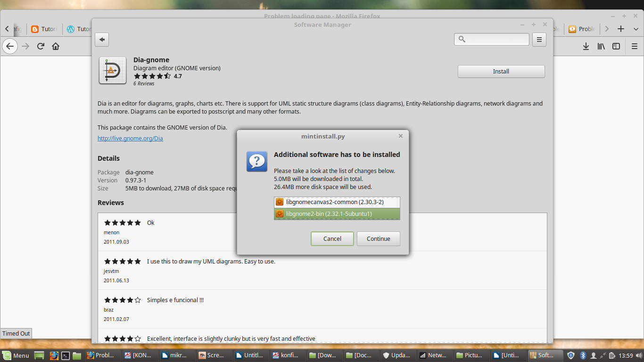Click the back arrow in Software Manager
The image size is (644, 362).
101,39
